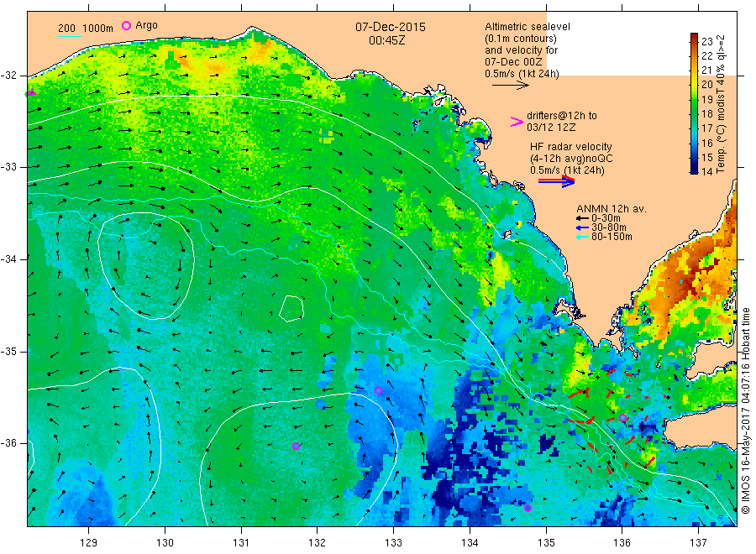The width and height of the screenshot is (756, 554).
Task: Click the time text 00:45Z
Action: click(x=387, y=41)
